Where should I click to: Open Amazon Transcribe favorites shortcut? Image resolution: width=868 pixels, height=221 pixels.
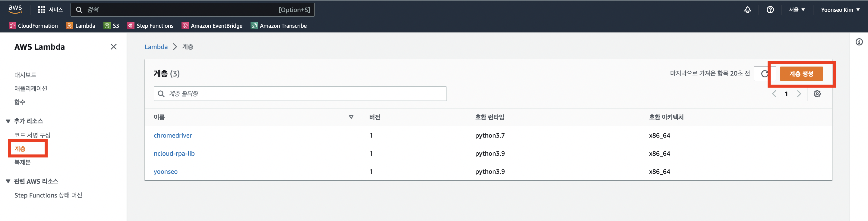click(x=279, y=26)
